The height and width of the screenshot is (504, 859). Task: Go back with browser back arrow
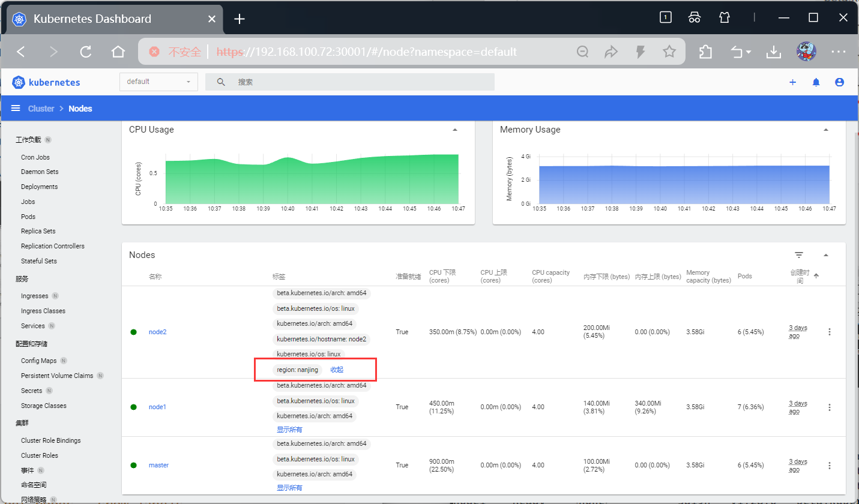coord(21,52)
